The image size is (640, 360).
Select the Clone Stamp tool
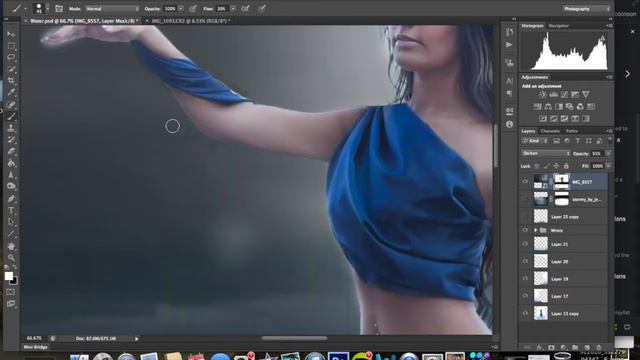[11, 128]
